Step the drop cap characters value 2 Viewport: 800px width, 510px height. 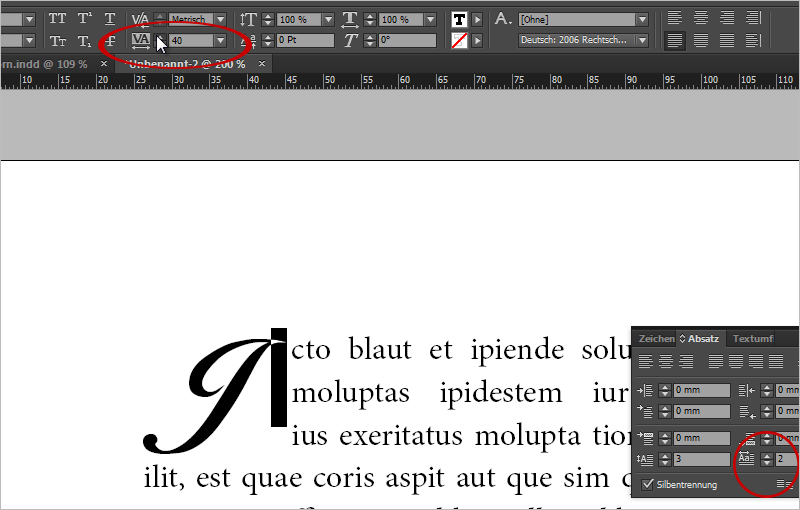click(x=766, y=459)
